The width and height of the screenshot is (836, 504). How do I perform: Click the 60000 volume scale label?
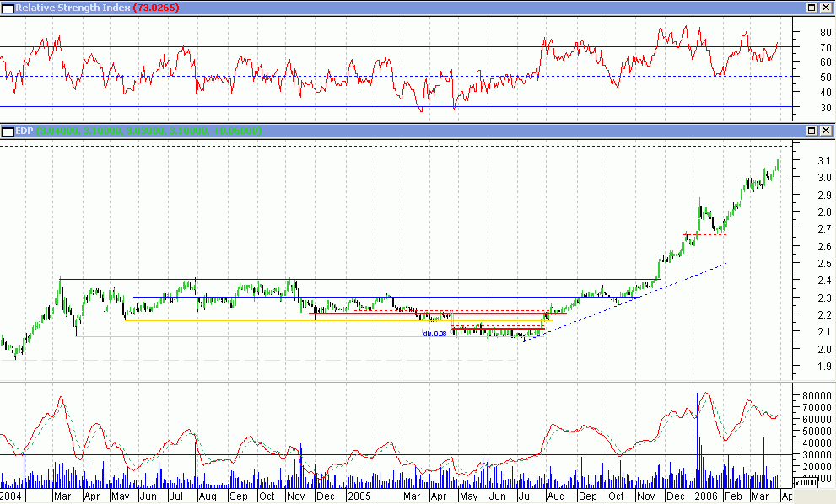tap(817, 419)
